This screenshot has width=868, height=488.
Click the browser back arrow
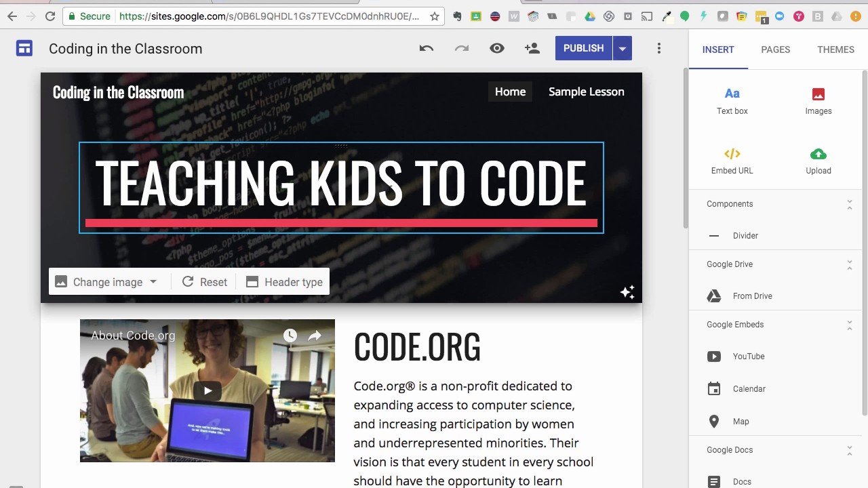point(12,16)
